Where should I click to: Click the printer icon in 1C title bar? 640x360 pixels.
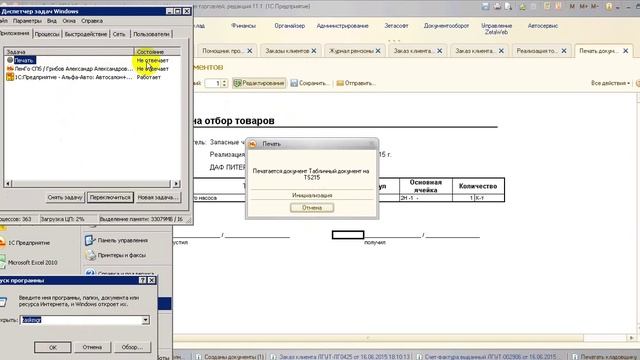497,6
